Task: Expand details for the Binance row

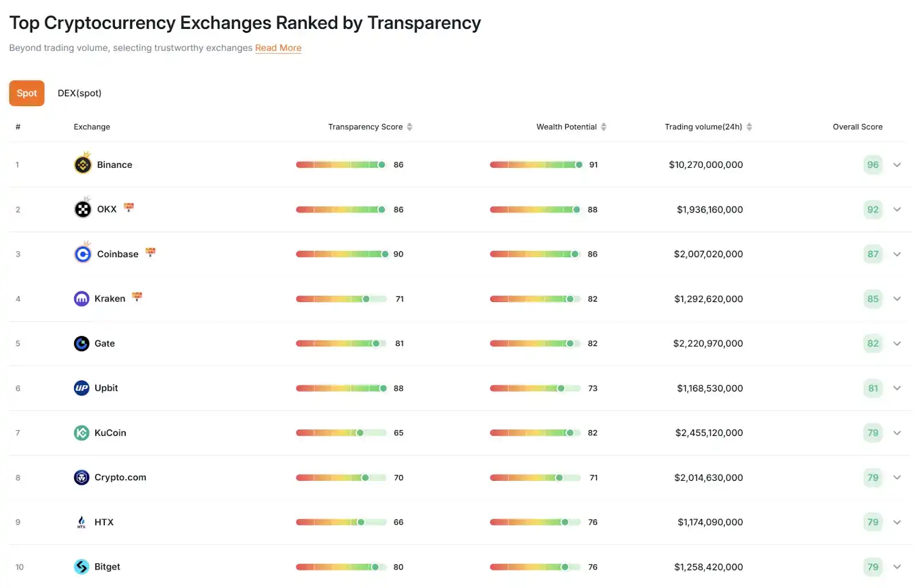Action: 897,165
